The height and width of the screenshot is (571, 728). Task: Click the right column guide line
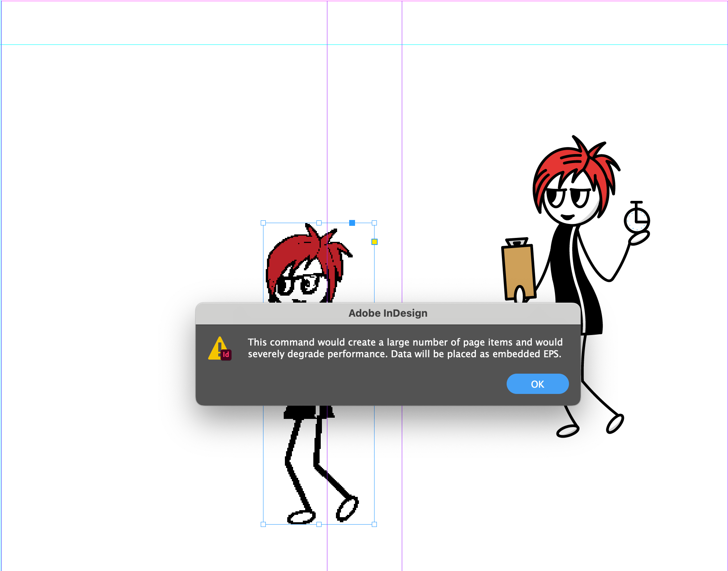(401, 117)
